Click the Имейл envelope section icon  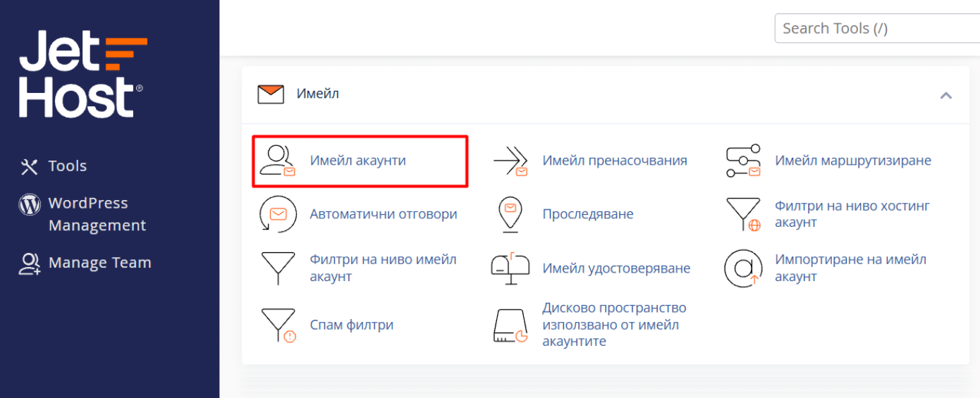click(x=271, y=94)
